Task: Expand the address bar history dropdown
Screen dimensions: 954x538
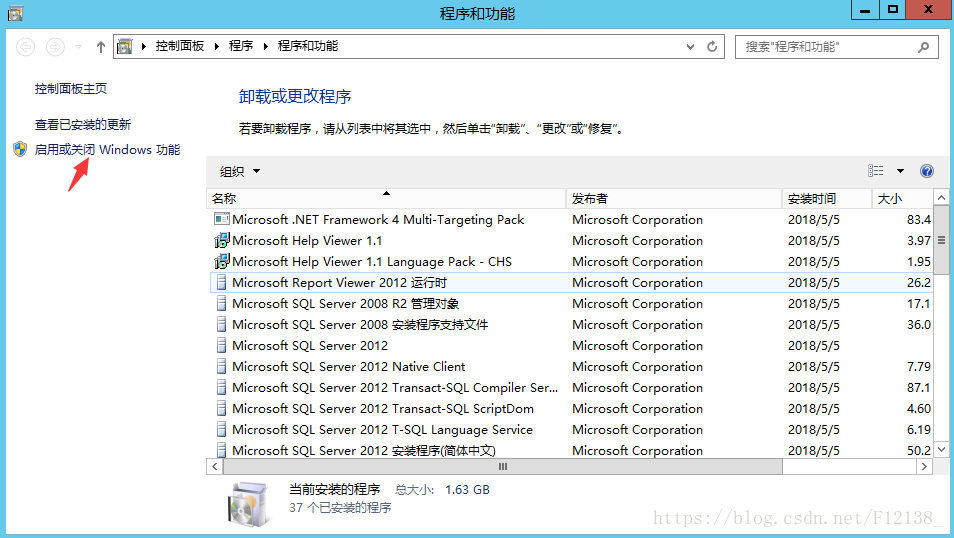Action: pyautogui.click(x=690, y=46)
